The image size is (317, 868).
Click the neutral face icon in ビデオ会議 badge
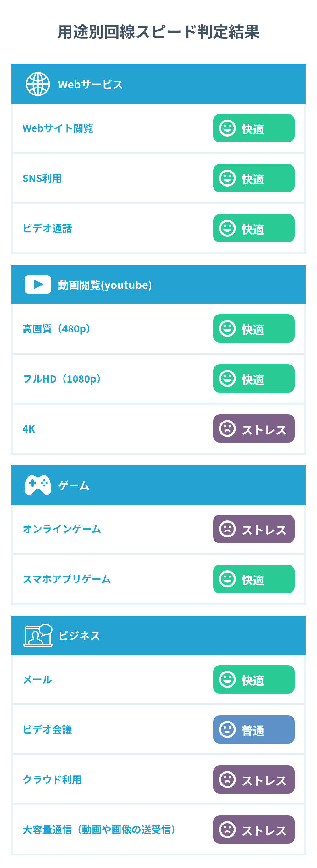click(227, 729)
